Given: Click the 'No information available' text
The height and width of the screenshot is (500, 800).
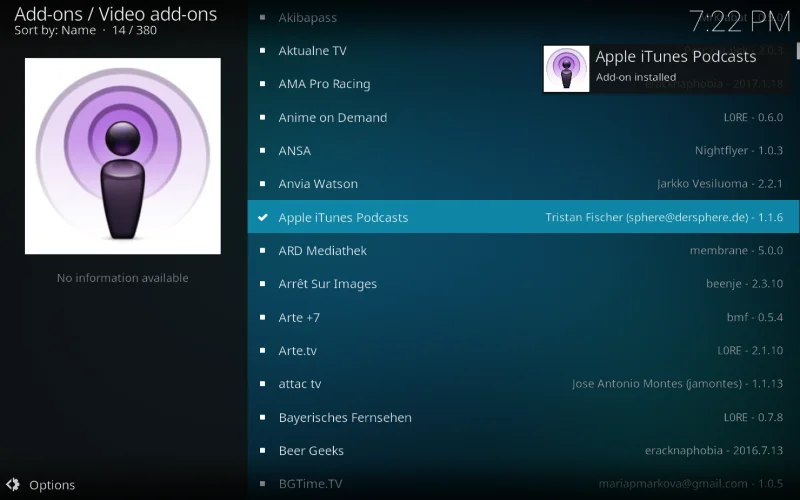Looking at the screenshot, I should (x=122, y=278).
